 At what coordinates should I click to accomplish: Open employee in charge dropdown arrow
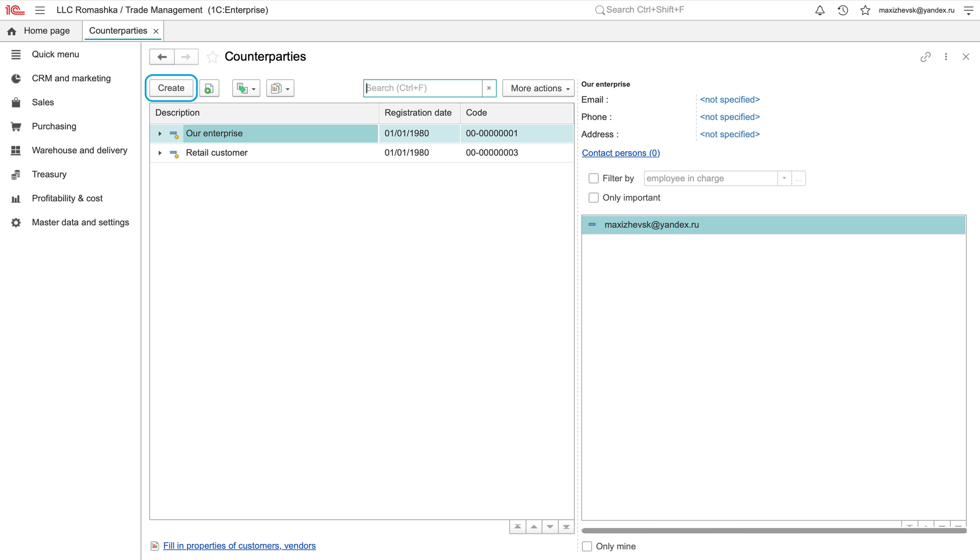(784, 178)
